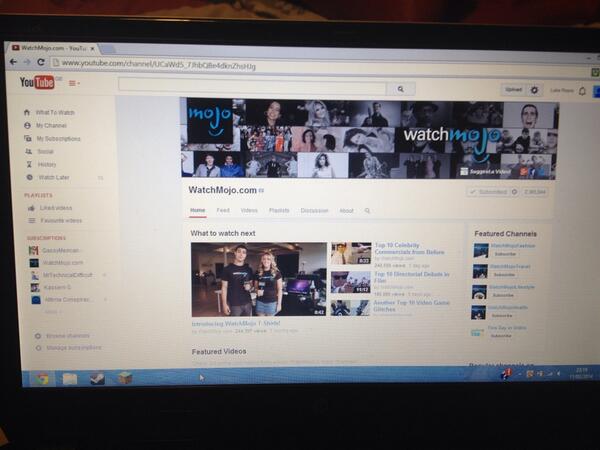Switch to the About tab

point(346,211)
